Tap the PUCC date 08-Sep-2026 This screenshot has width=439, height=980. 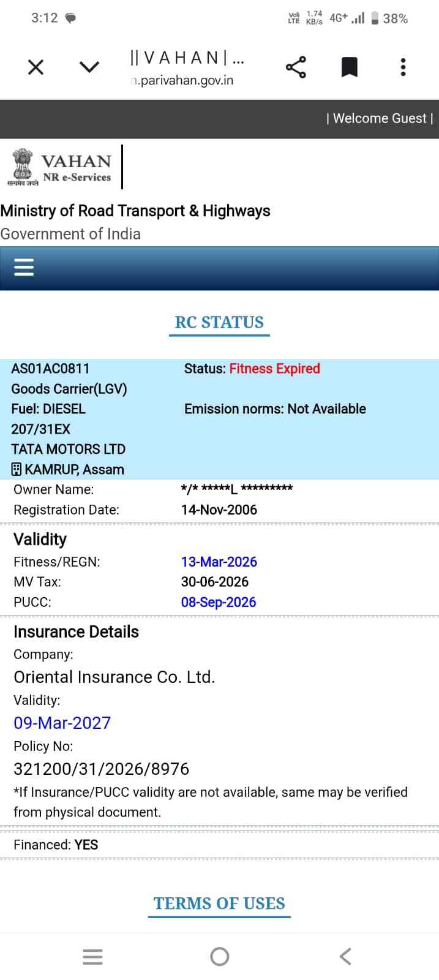click(x=219, y=602)
